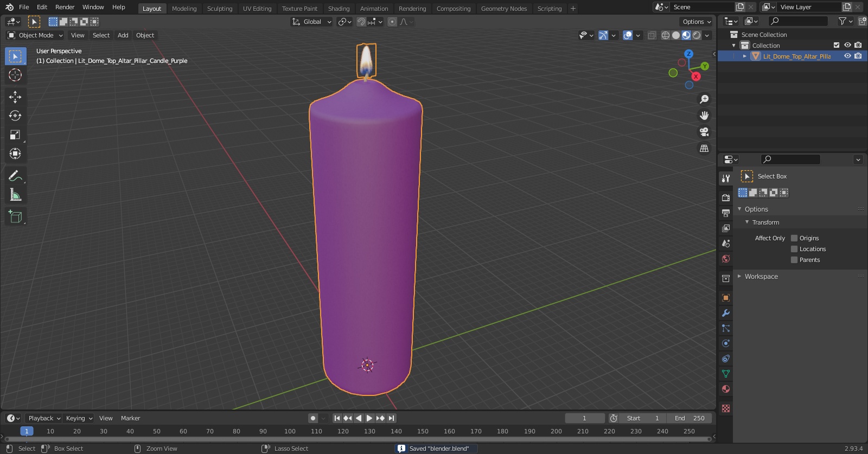Switch to rendered viewport shading

coord(697,35)
